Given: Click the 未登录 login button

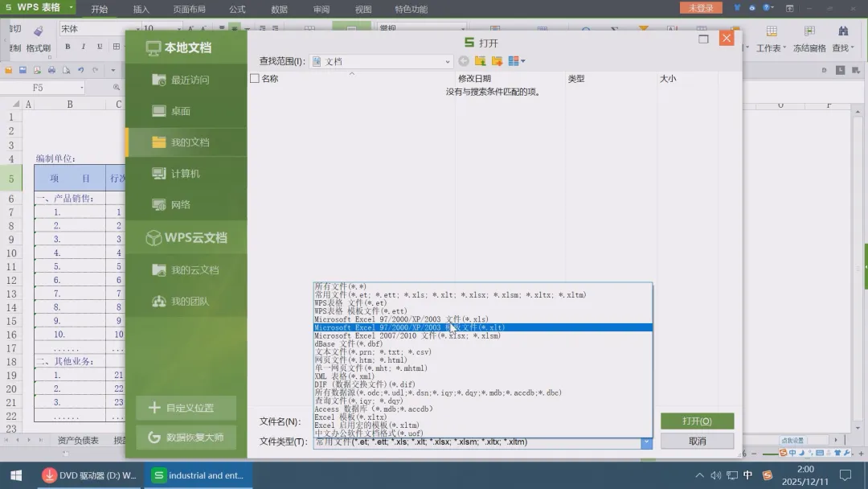Looking at the screenshot, I should point(701,8).
